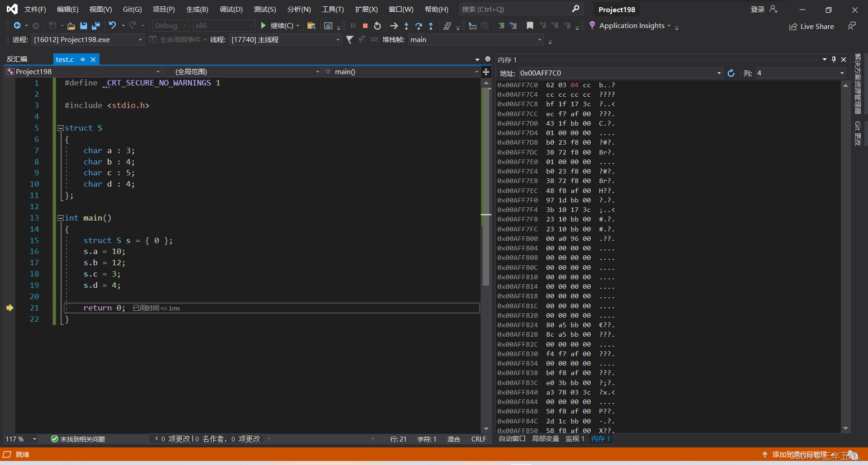Save all files with the double floppy icon
The width and height of the screenshot is (868, 465).
96,26
